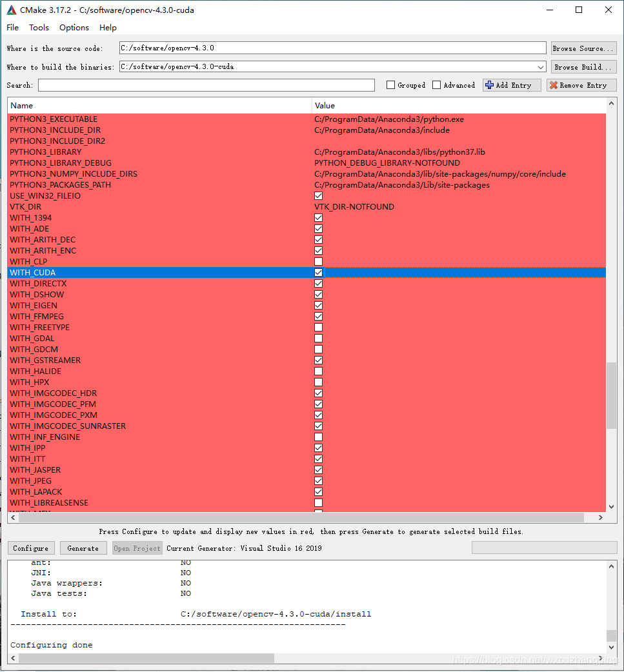Screen dimensions: 624x672
Task: Uncheck the WITH_GSTREAMER checkbox
Action: (318, 360)
